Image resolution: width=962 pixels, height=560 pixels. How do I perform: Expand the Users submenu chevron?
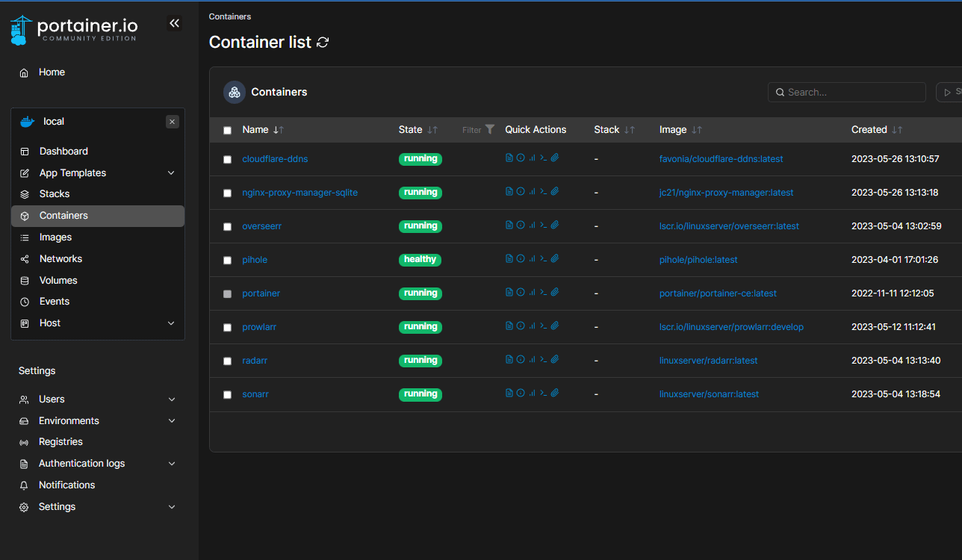click(172, 399)
